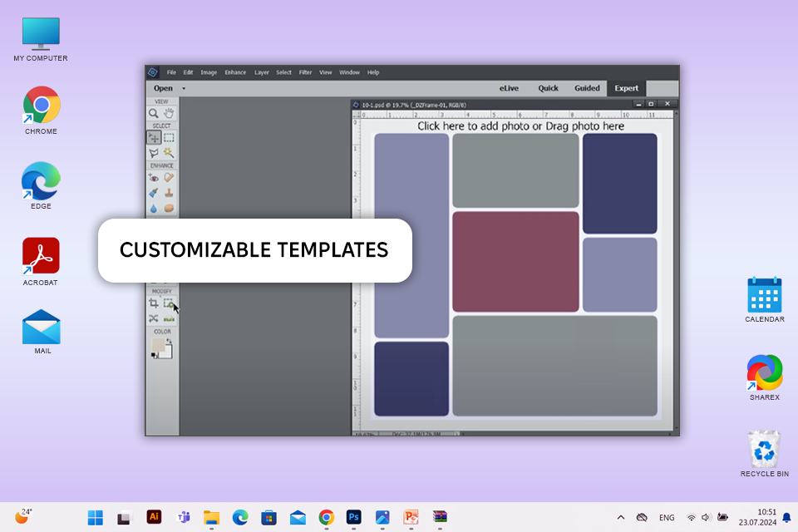Switch to Expert mode tab
Screen dimensions: 798x532
coord(626,88)
